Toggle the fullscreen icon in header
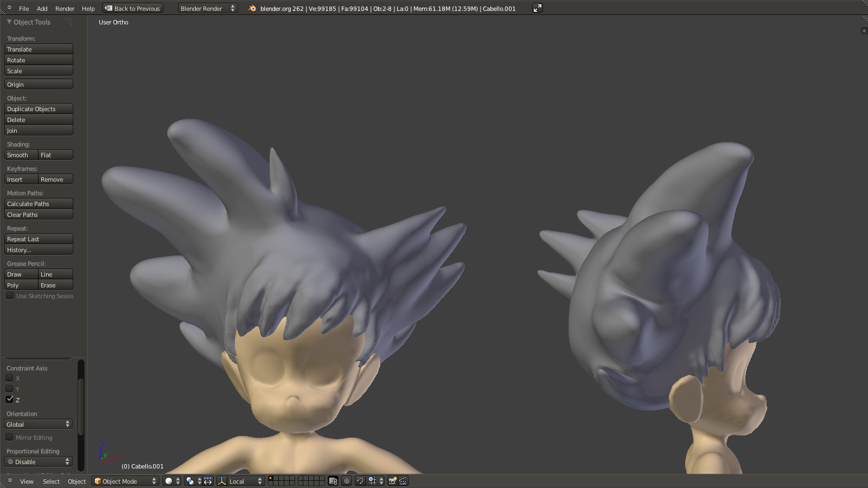The height and width of the screenshot is (488, 868). [537, 8]
